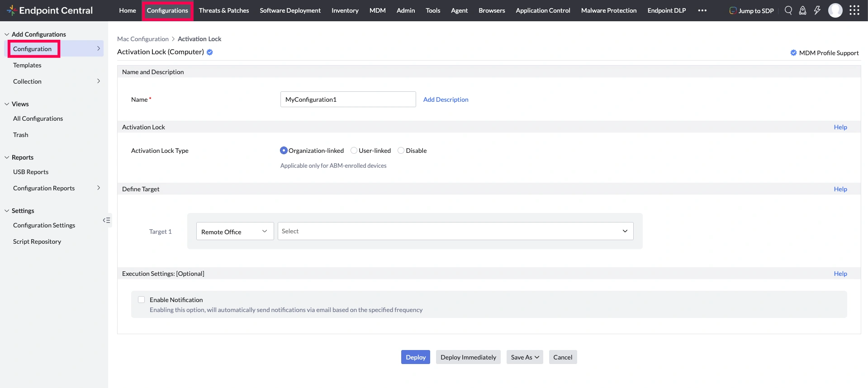Click the Deploy button
The width and height of the screenshot is (868, 388).
point(416,357)
